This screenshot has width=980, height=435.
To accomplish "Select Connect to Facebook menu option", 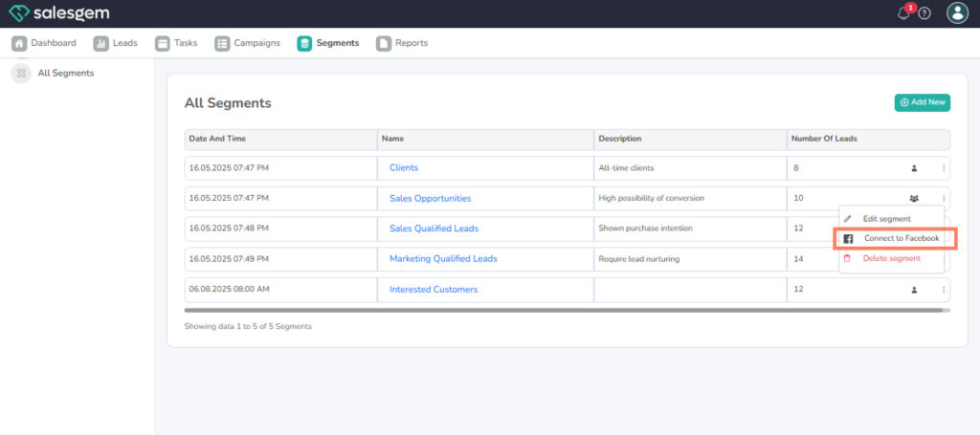I will tap(901, 238).
